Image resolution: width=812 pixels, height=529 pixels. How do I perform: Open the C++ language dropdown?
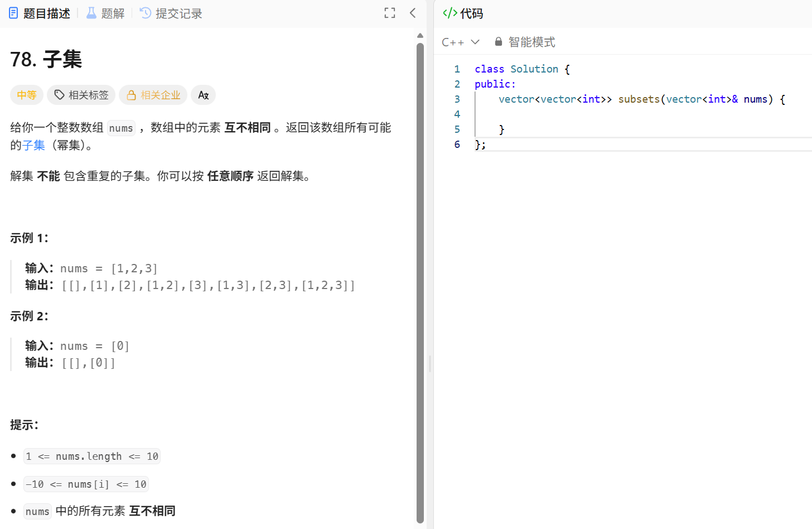pyautogui.click(x=460, y=41)
